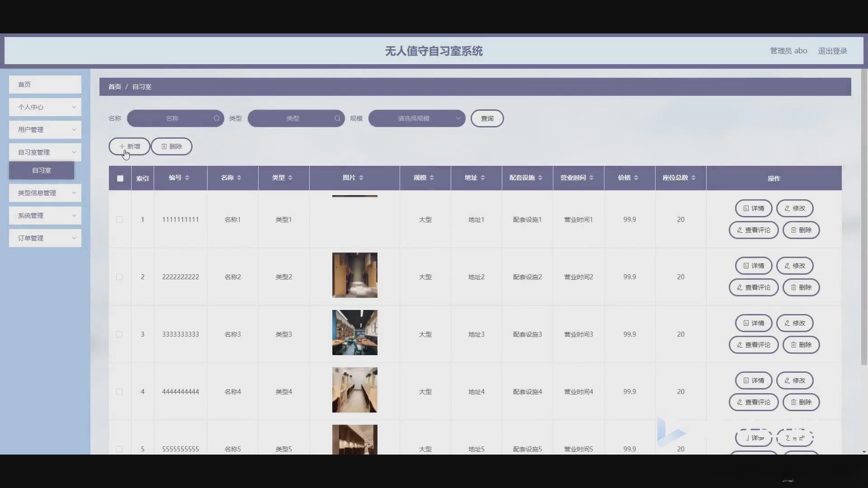
Task: Open the 订单管理 sidebar menu item
Action: (45, 238)
